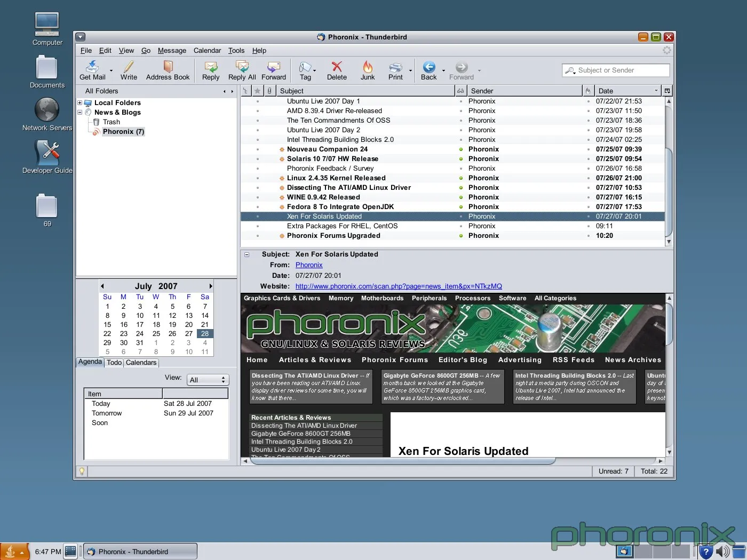Click the Java launch menu in taskbar
Screen dimensions: 747x560
pyautogui.click(x=14, y=551)
